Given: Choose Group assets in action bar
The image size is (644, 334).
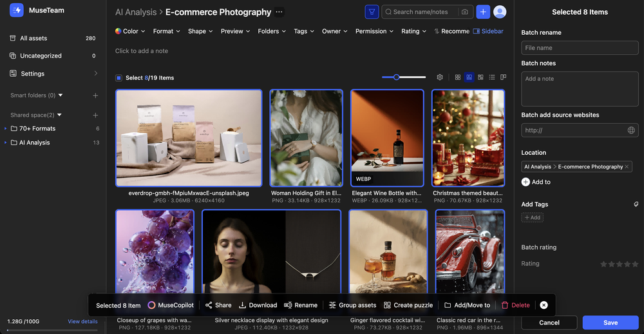Looking at the screenshot, I should pyautogui.click(x=352, y=305).
